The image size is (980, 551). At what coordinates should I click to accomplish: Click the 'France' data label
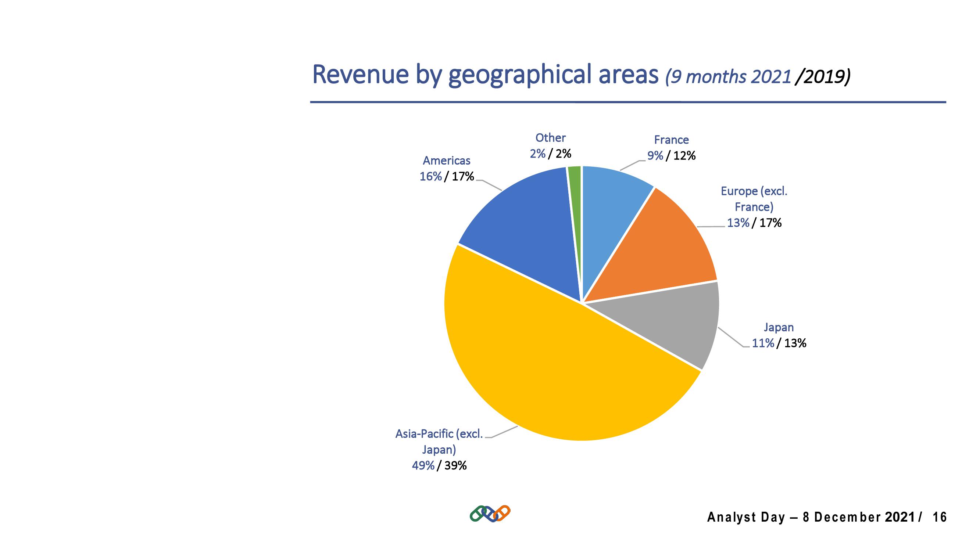click(671, 140)
